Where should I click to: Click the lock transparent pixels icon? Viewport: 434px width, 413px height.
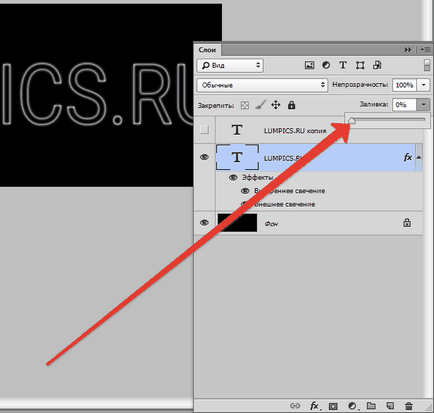[245, 106]
